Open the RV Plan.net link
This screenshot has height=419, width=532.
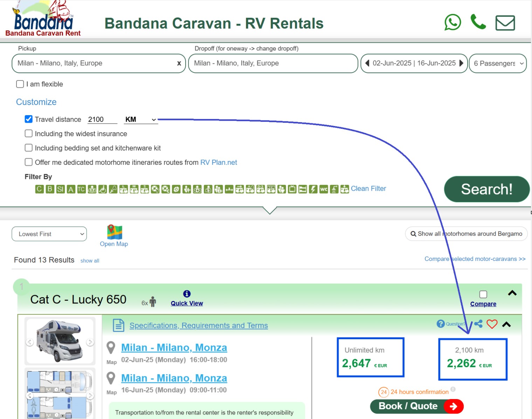[x=219, y=162]
